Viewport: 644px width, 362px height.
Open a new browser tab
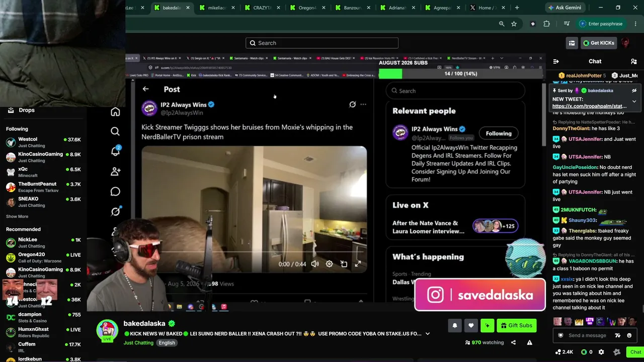tap(517, 8)
